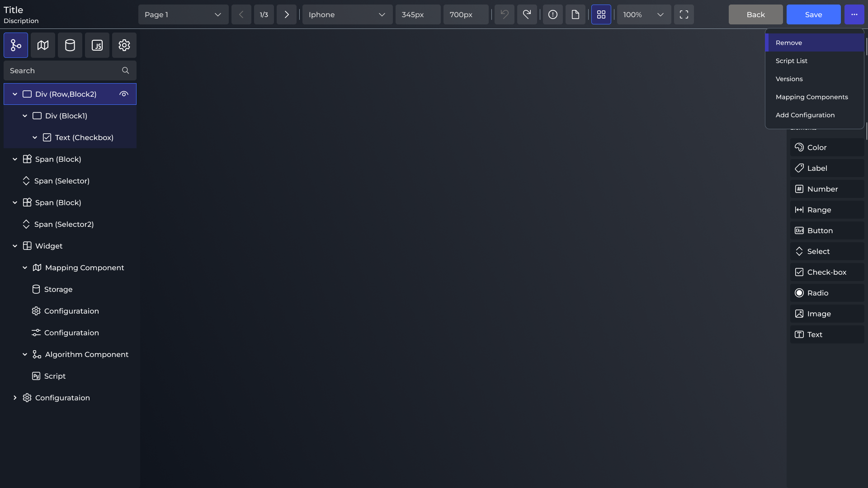Viewport: 868px width, 488px height.
Task: Open the settings gear panel icon
Action: (124, 45)
